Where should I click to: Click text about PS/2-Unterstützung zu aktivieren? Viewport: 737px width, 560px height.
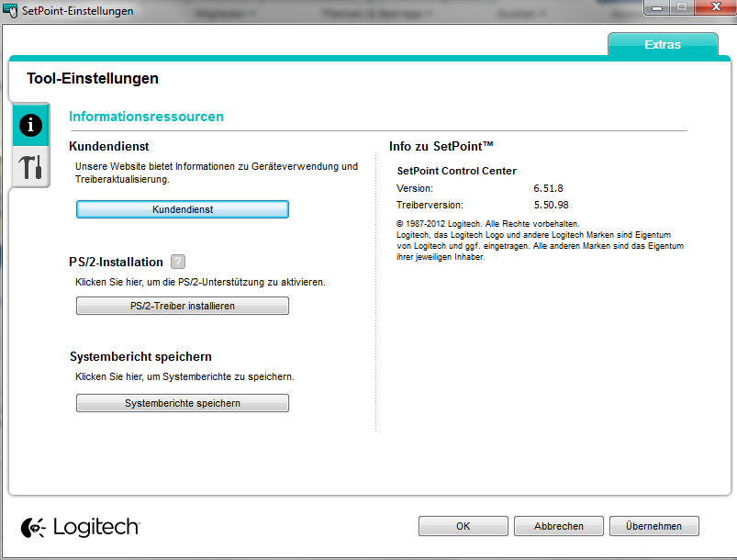tap(200, 282)
